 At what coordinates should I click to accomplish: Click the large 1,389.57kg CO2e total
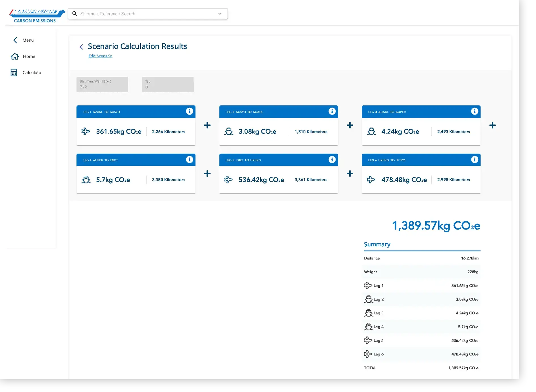point(436,226)
